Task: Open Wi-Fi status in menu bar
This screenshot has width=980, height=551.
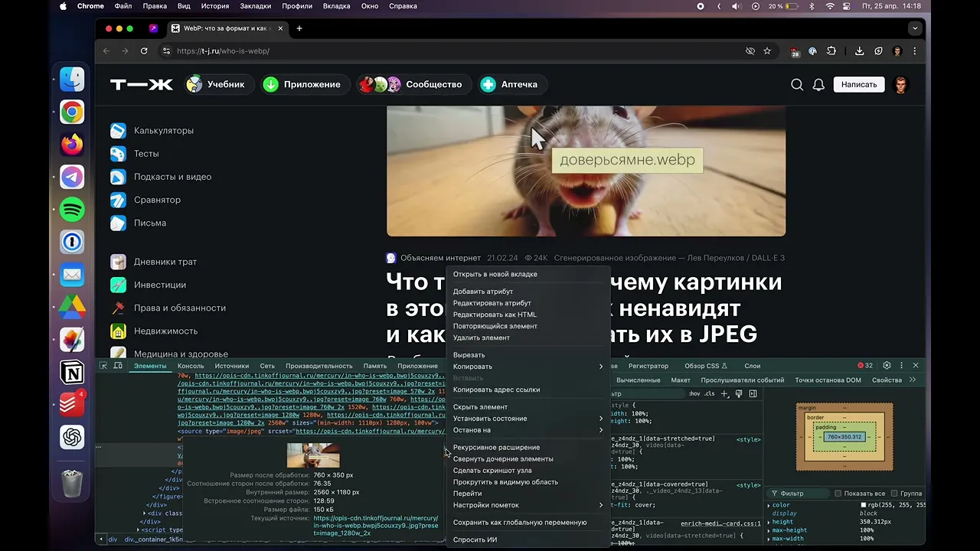Action: pyautogui.click(x=830, y=6)
